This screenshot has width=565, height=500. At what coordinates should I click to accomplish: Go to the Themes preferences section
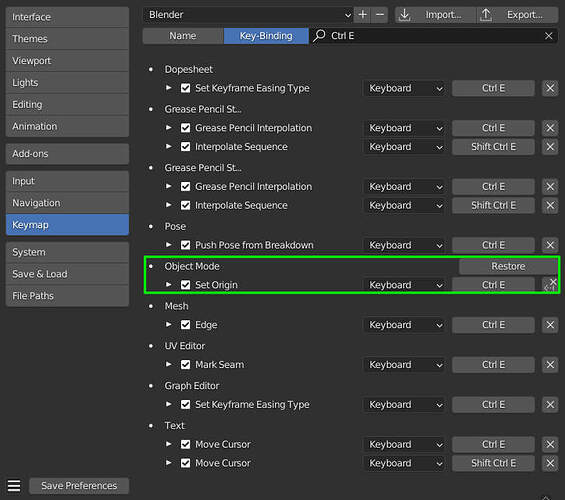[x=67, y=39]
